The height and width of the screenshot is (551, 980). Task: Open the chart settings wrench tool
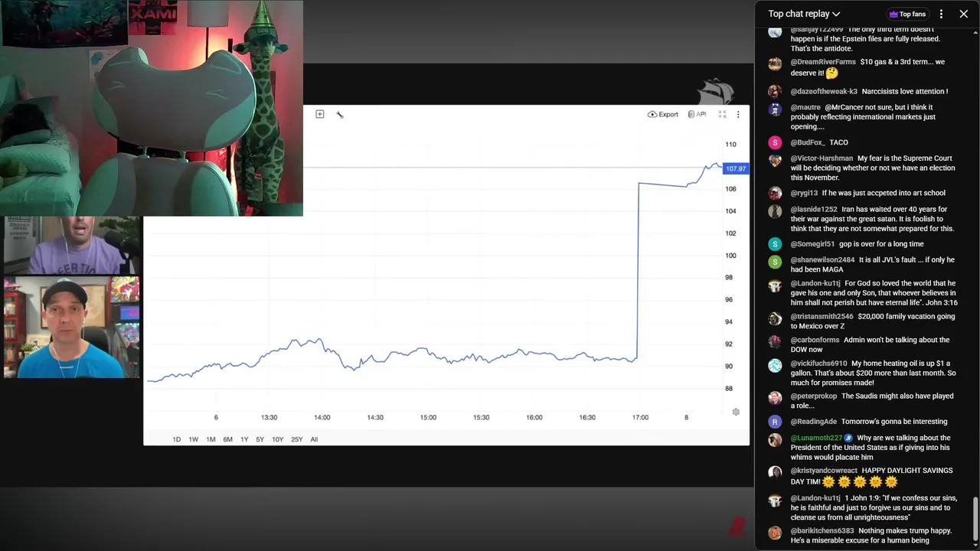click(340, 115)
